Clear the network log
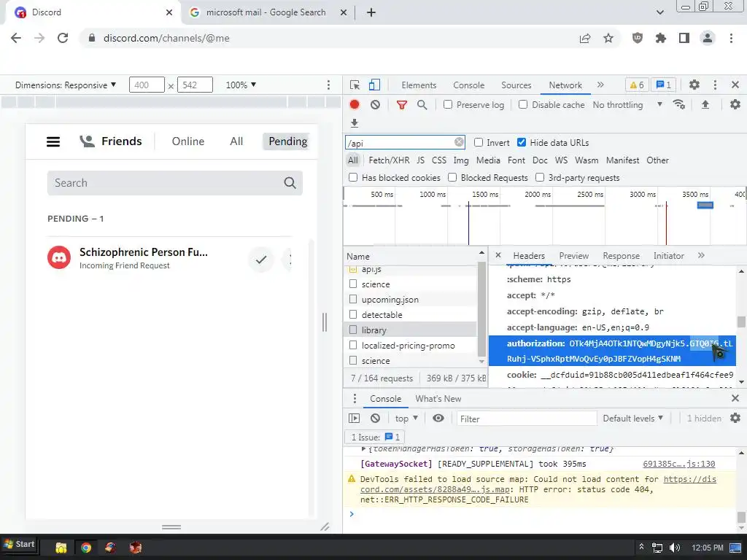 (x=376, y=105)
